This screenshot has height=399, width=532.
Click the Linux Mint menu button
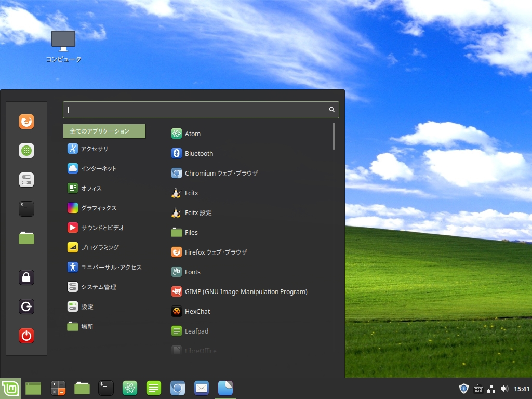click(10, 389)
